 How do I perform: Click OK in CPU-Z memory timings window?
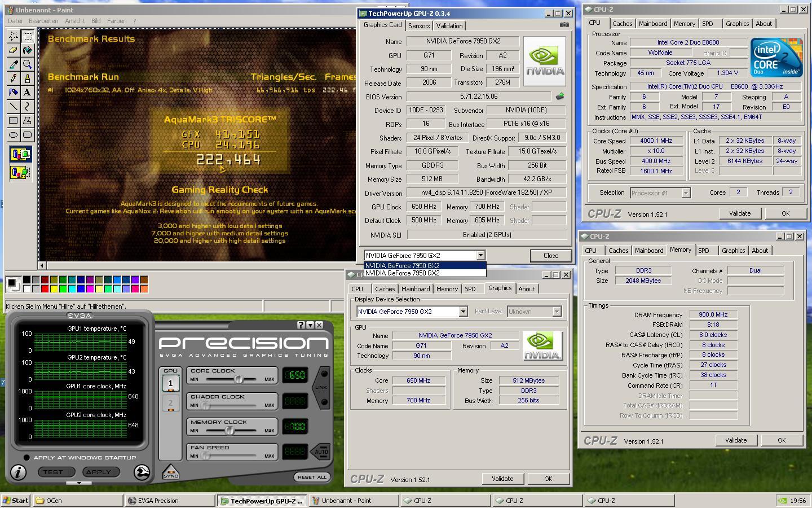782,440
